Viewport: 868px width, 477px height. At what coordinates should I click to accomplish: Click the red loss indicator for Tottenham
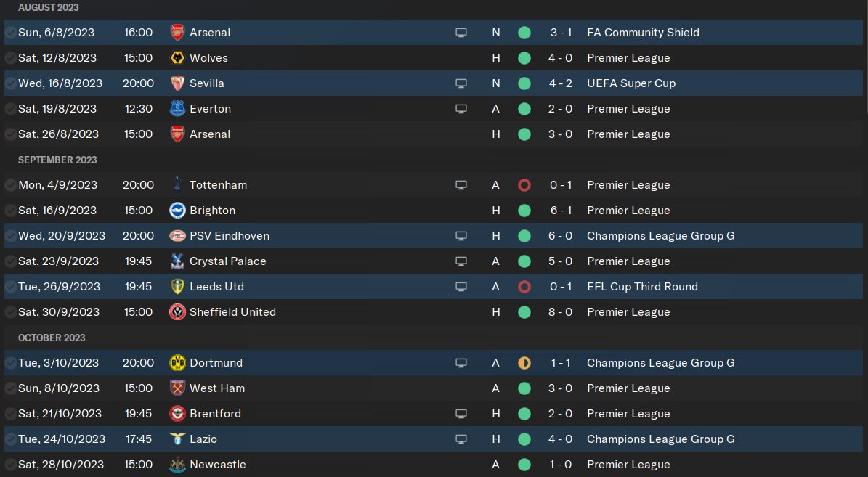click(x=524, y=185)
